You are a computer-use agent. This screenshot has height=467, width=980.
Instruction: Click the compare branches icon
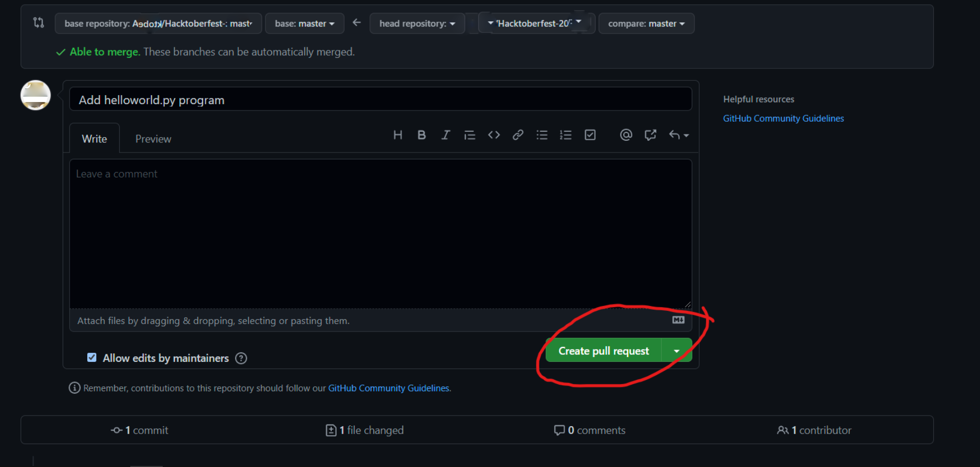[38, 23]
